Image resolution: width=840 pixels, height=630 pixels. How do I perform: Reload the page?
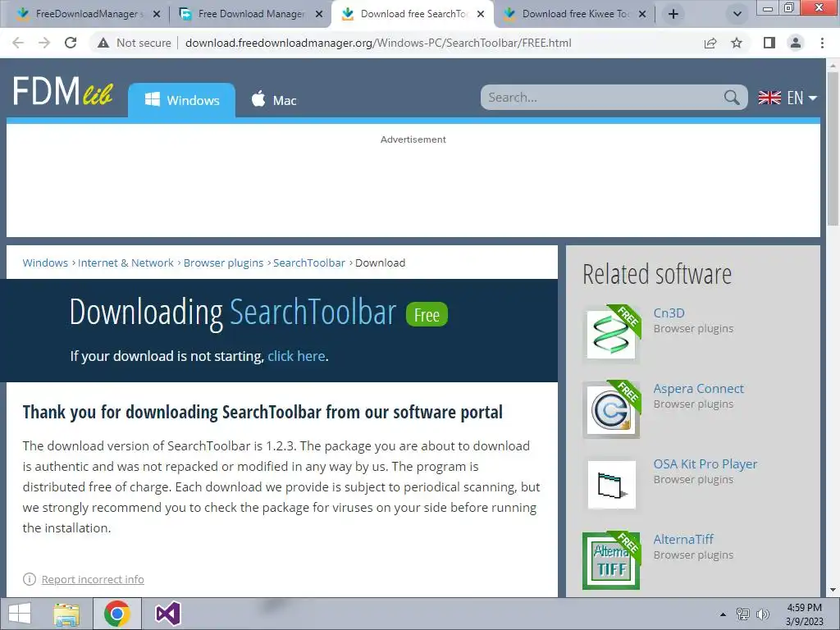point(71,43)
